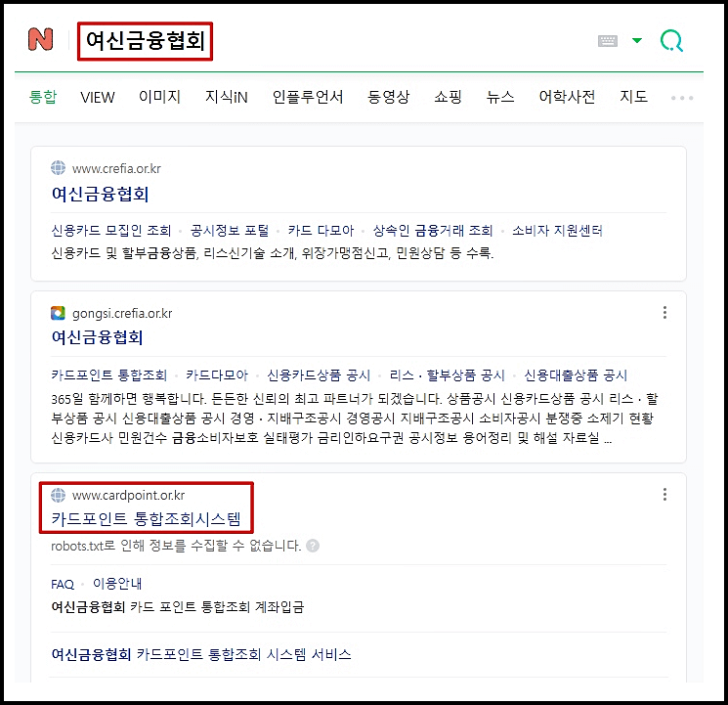Click the Naver N logo

point(41,39)
